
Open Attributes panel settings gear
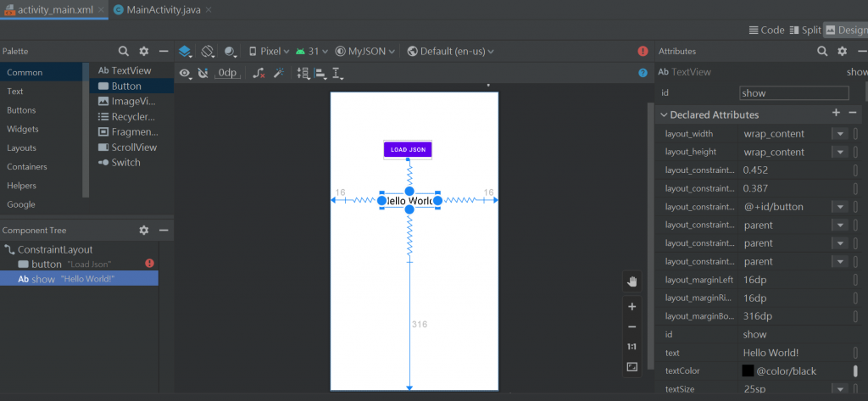(x=842, y=51)
